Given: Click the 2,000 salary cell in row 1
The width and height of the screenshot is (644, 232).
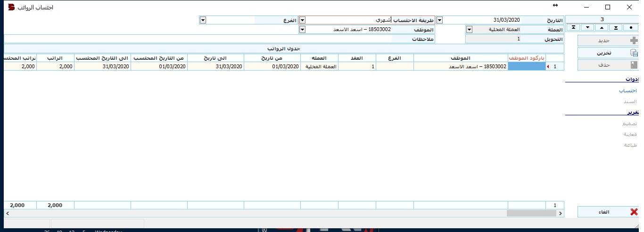Looking at the screenshot, I should (55, 67).
